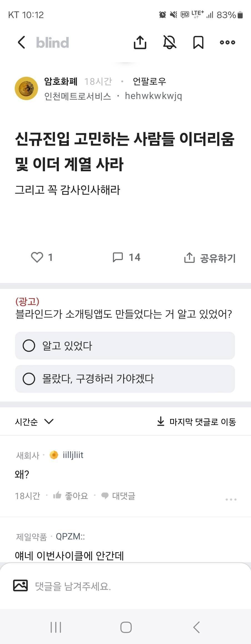The height and width of the screenshot is (644, 251).
Task: Open the post's three-dot overflow menu
Action: point(227,42)
